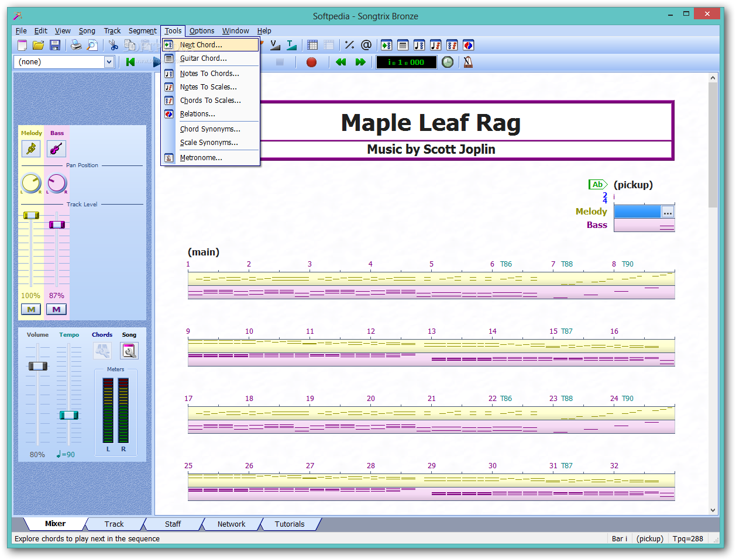Open Scale Synonyms... from Tools menu

click(x=211, y=143)
